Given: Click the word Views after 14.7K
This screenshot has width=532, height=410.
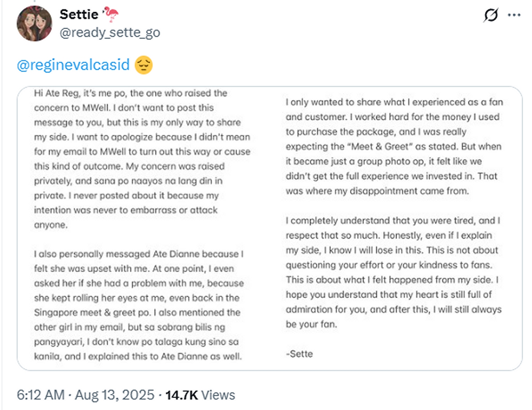Looking at the screenshot, I should (x=218, y=395).
